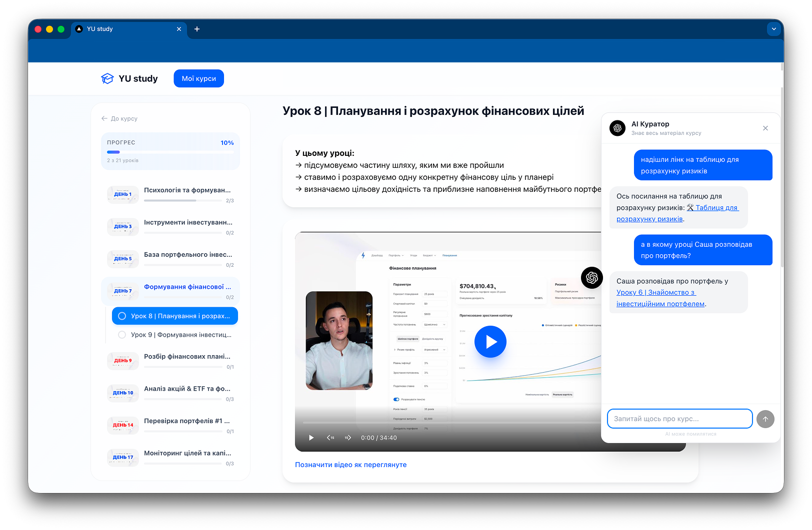The height and width of the screenshot is (530, 812).
Task: Close the AI Куратор chat panel
Action: coord(765,128)
